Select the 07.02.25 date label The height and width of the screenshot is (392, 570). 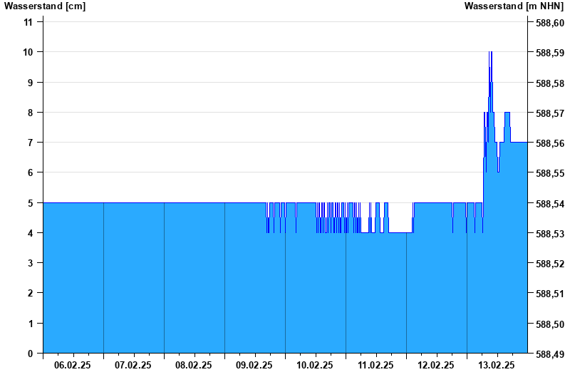tap(133, 365)
